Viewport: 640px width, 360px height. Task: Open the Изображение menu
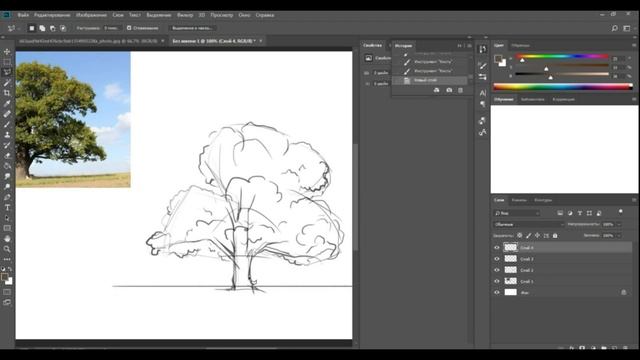(91, 15)
